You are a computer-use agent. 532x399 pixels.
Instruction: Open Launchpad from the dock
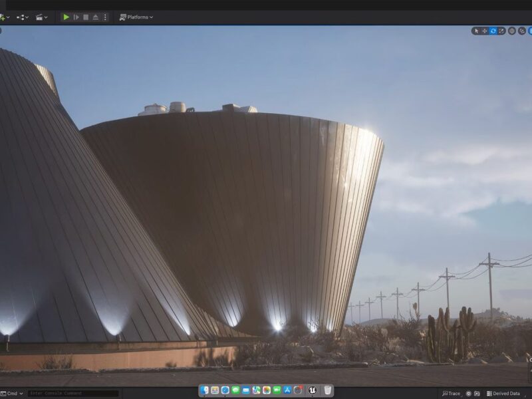point(215,390)
